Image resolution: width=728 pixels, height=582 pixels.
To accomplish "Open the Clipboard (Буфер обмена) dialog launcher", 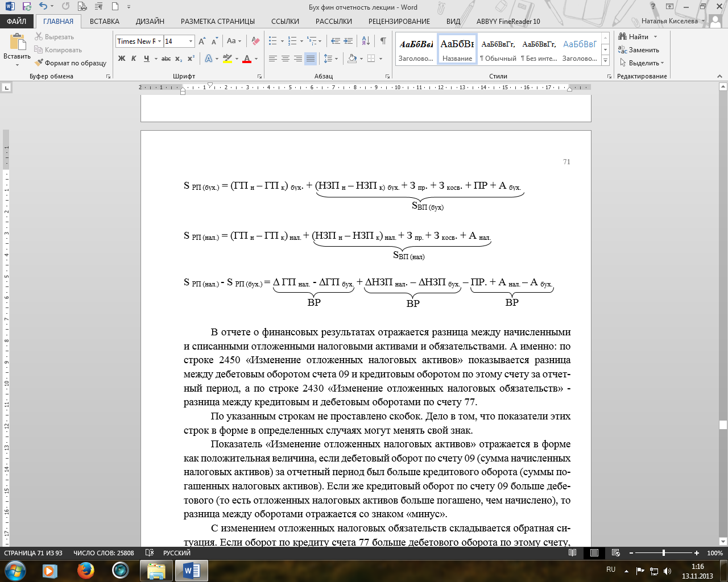I will click(x=108, y=76).
